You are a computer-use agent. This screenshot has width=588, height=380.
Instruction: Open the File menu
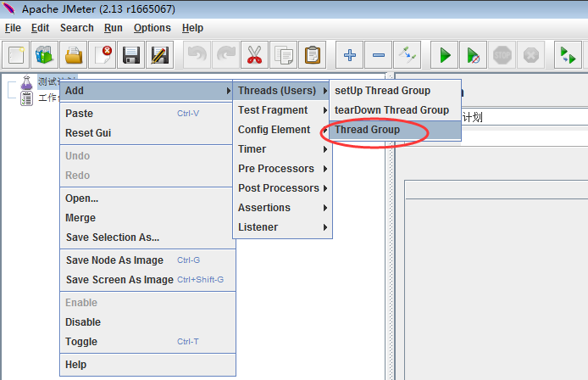tap(13, 28)
